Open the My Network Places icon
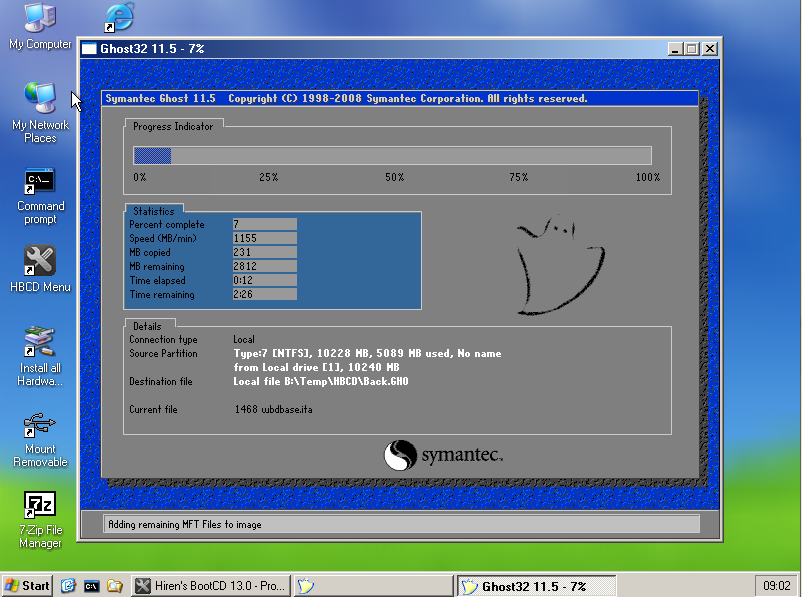Viewport: 802px width, 597px height. pos(40,113)
